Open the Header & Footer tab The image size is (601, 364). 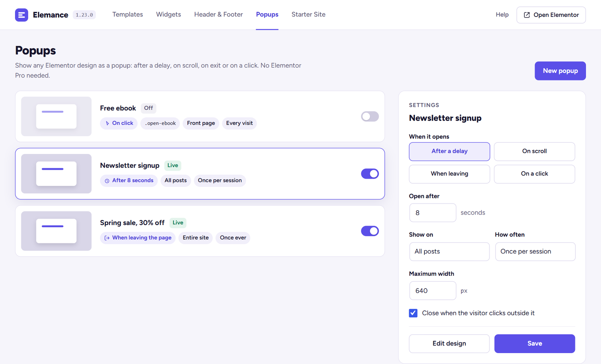219,15
